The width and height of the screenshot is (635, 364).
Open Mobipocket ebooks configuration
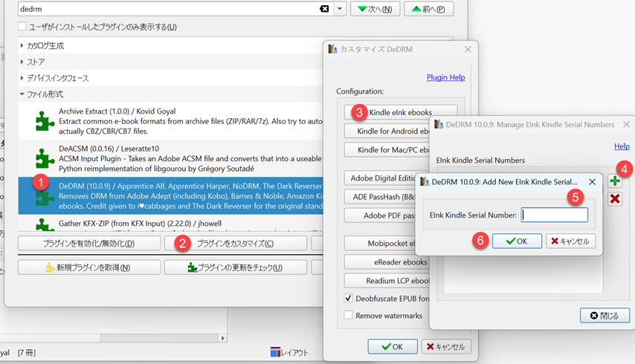(x=381, y=243)
